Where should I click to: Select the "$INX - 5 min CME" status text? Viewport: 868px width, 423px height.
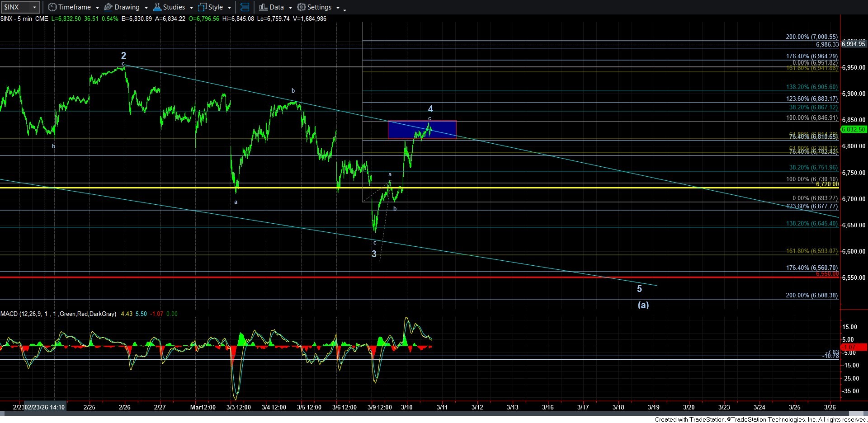tap(24, 19)
